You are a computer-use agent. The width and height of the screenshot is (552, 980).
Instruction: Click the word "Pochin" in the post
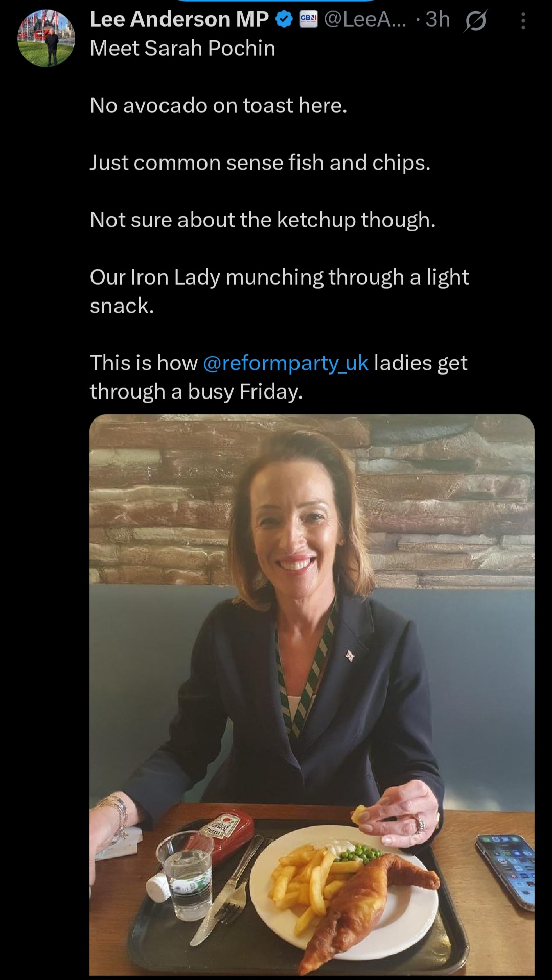242,49
